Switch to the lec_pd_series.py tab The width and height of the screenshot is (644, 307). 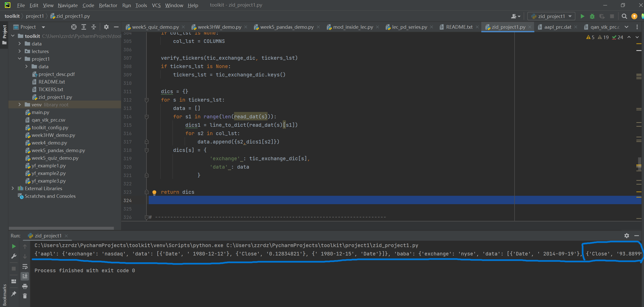[x=409, y=27]
